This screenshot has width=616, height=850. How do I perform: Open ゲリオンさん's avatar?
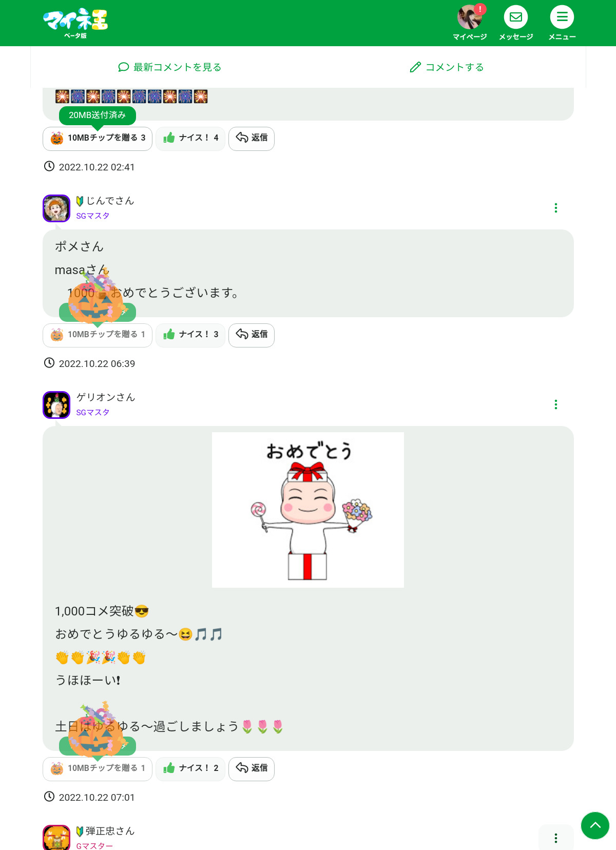coord(56,405)
